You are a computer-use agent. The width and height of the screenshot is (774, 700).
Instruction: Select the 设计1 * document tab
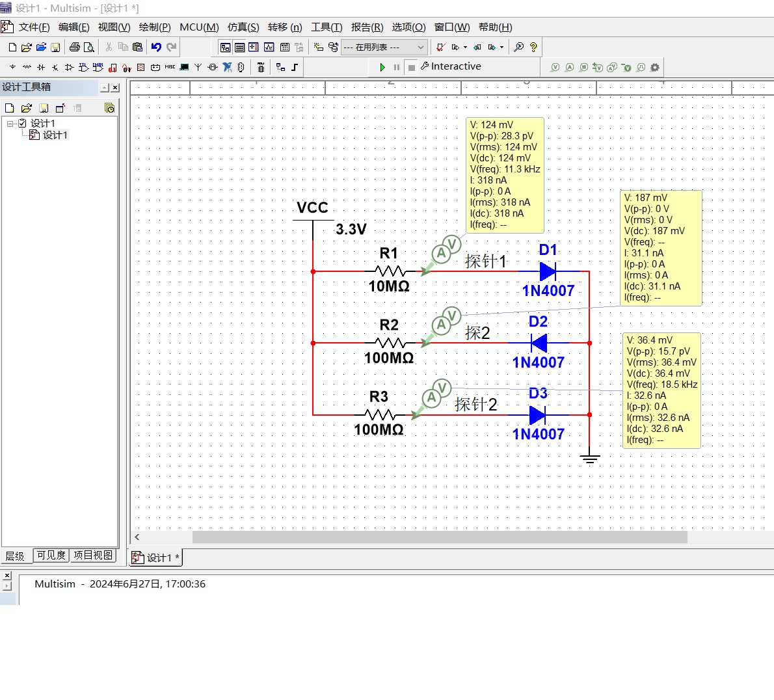pyautogui.click(x=156, y=558)
